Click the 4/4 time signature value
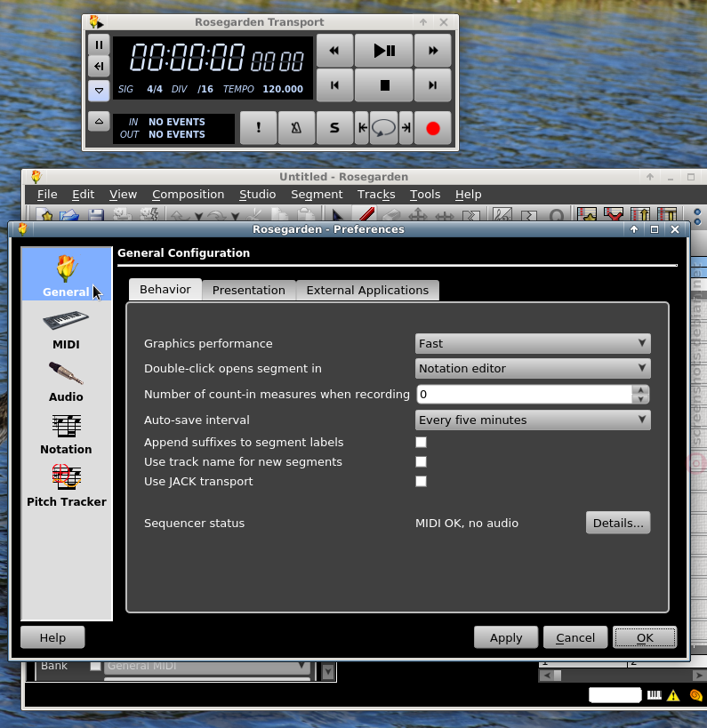 point(155,89)
